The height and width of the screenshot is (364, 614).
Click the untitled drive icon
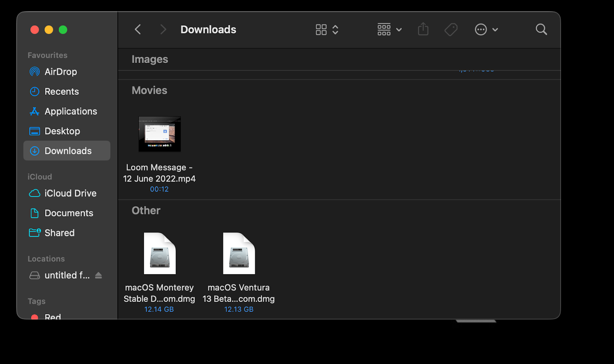(35, 275)
